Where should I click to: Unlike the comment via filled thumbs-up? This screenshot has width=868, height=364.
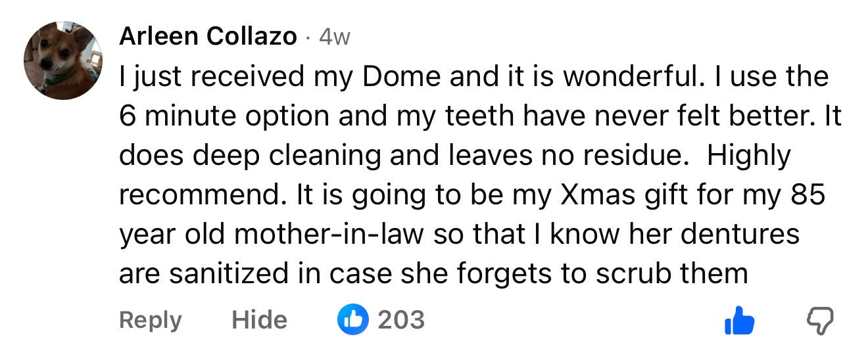click(739, 321)
